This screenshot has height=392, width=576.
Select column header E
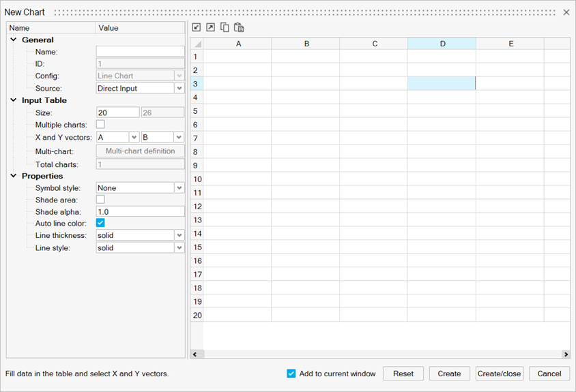click(x=510, y=44)
